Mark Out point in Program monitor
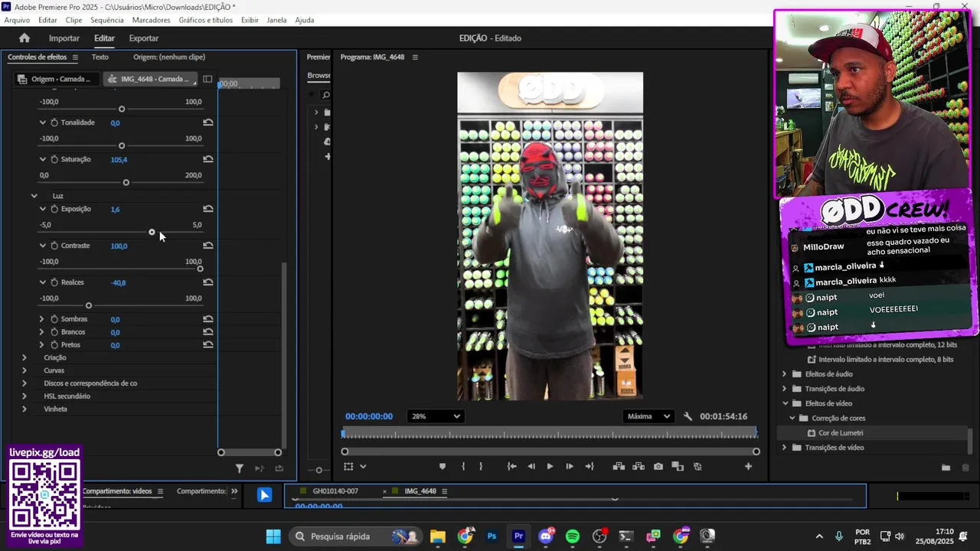 [481, 467]
